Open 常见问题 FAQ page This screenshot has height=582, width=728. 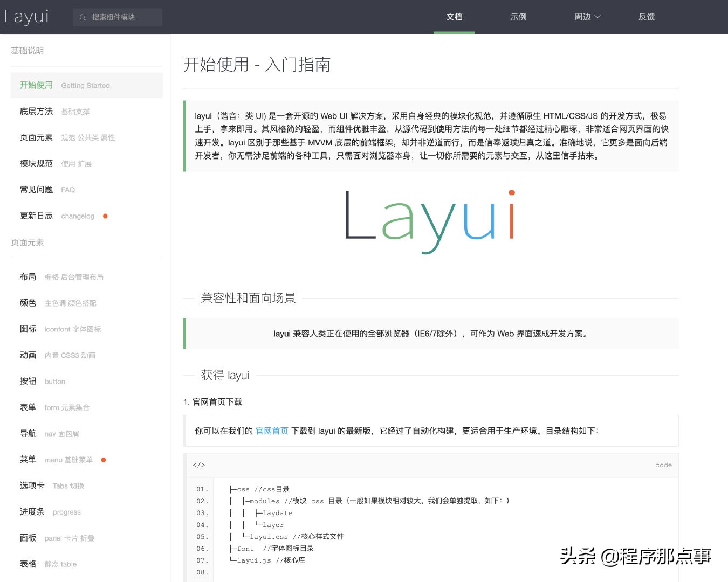[x=86, y=190]
